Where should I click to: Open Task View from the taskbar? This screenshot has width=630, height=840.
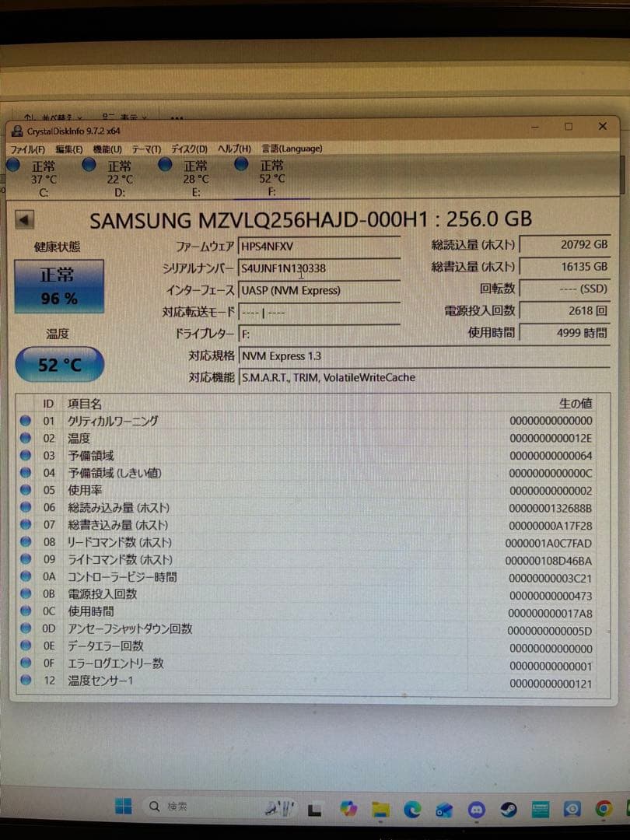click(314, 809)
